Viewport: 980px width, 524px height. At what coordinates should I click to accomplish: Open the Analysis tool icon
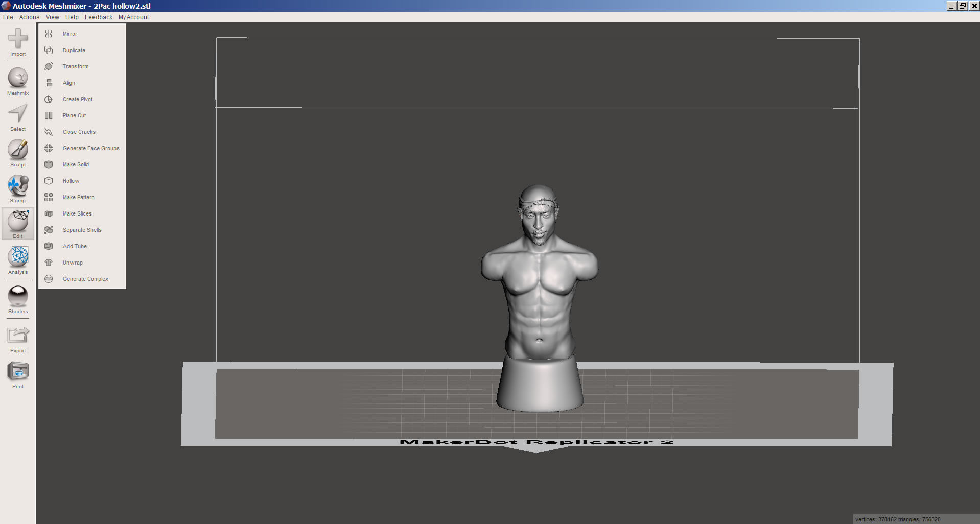(x=18, y=256)
